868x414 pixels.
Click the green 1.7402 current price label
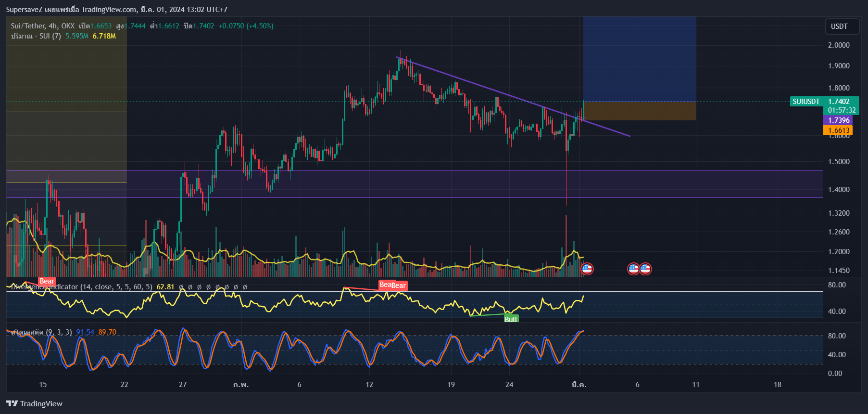point(839,101)
